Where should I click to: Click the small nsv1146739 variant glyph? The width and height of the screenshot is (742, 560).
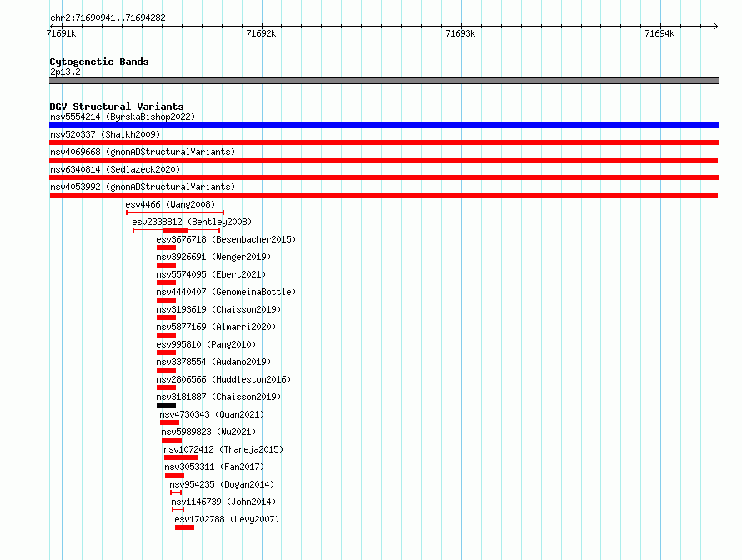click(x=178, y=510)
